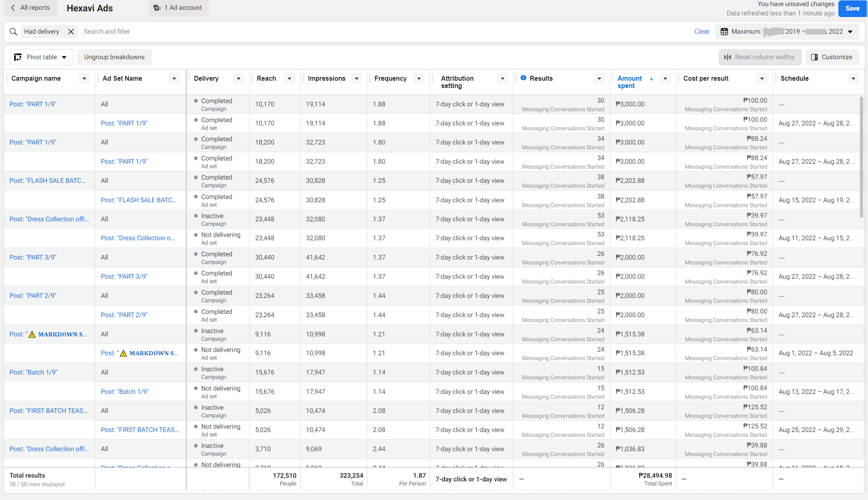Viewport: 868px width, 500px height.
Task: Open Cost per result column menu
Action: coord(762,79)
